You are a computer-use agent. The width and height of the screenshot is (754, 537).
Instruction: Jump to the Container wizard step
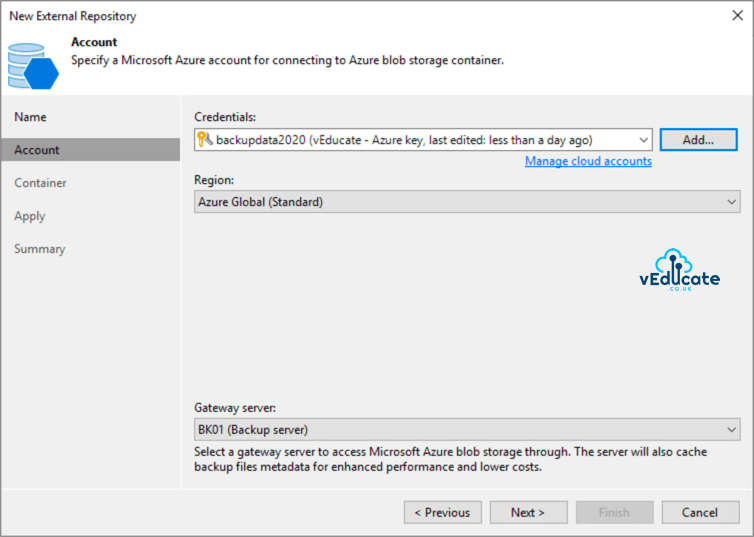[x=40, y=183]
